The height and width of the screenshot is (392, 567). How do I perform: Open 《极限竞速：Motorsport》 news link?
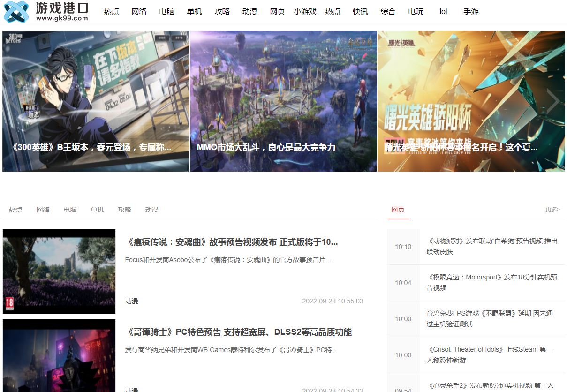pyautogui.click(x=492, y=282)
